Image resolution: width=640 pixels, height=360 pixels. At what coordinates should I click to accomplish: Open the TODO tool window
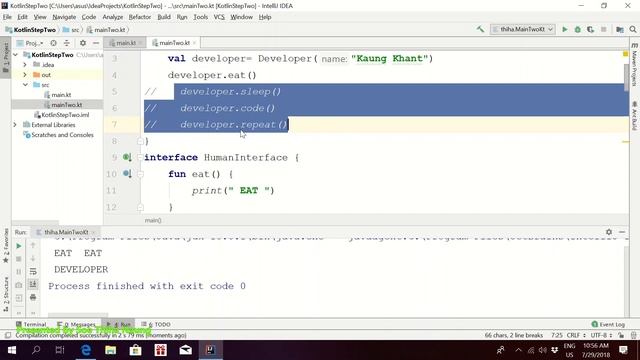[156, 324]
